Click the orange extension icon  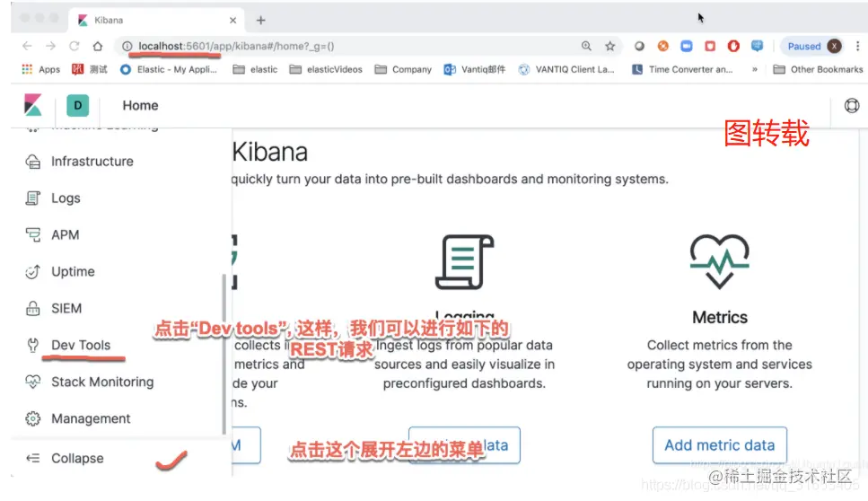click(662, 46)
